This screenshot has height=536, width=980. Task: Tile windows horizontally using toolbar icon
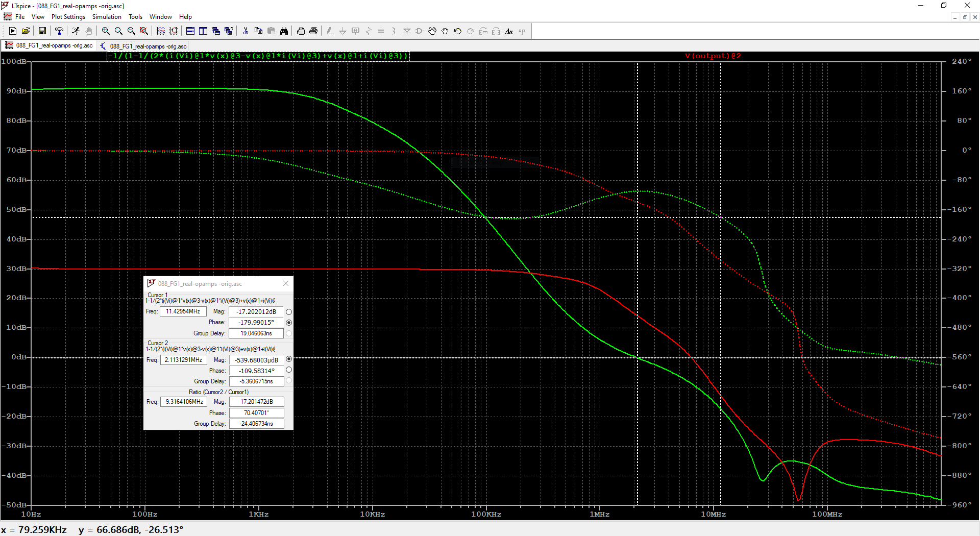pyautogui.click(x=190, y=31)
